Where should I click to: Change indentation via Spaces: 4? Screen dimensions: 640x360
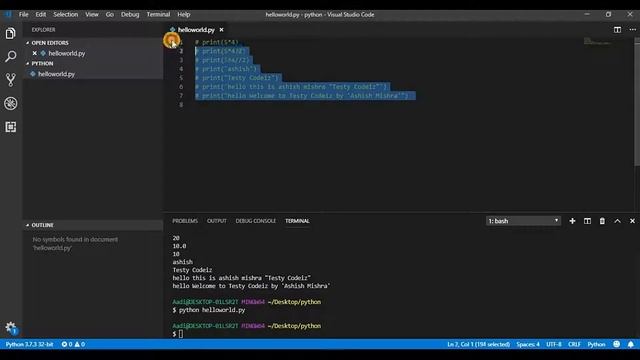[528, 344]
